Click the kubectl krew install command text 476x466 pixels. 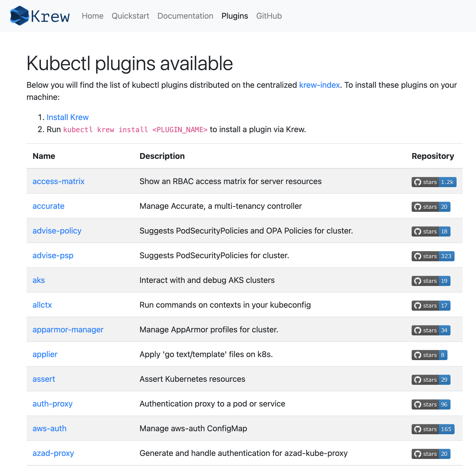point(135,130)
